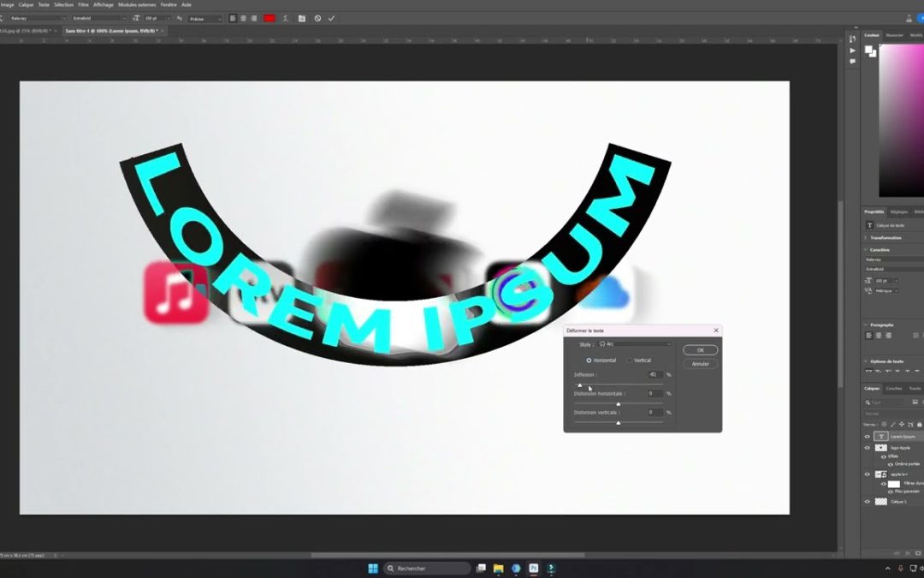Click the Inflexion percentage input field
Screen dimensions: 924x578
tap(654, 374)
